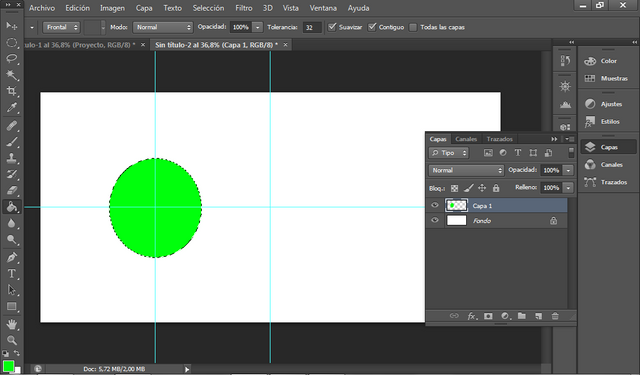Screen dimensions: 640x375
Task: Create a new layer with the page icon
Action: coord(539,316)
